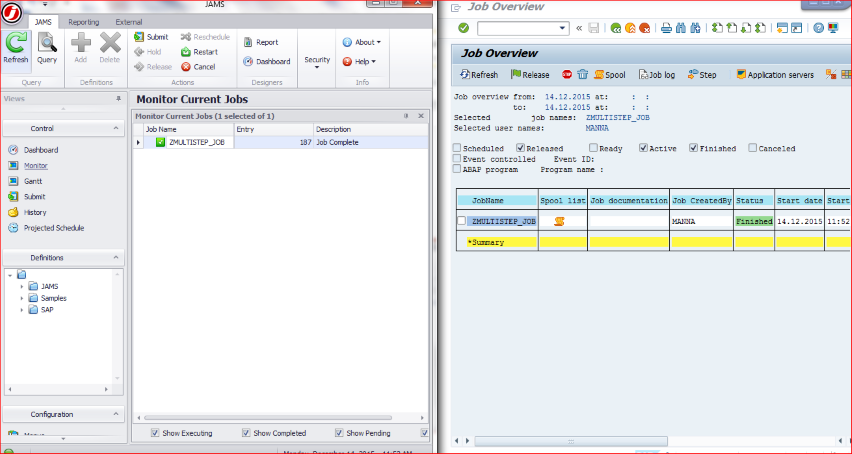Click Restart in the Actions group
This screenshot has width=852, height=454.
tap(199, 52)
